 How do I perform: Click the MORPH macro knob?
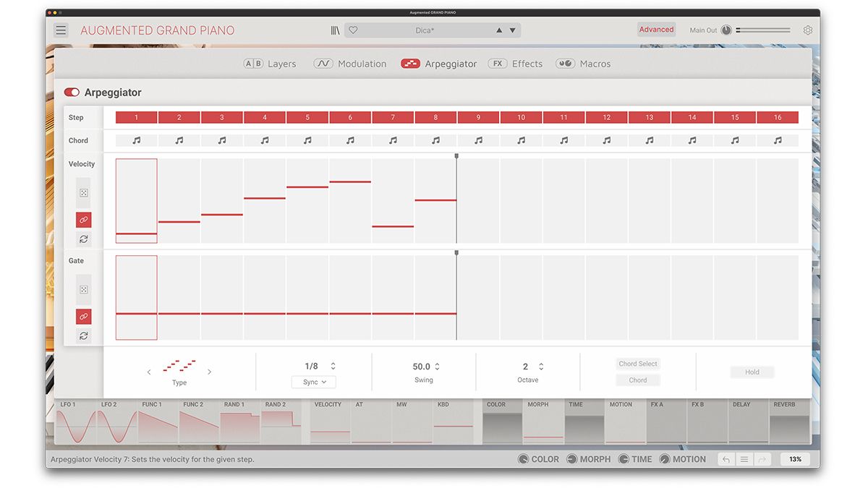pos(571,459)
